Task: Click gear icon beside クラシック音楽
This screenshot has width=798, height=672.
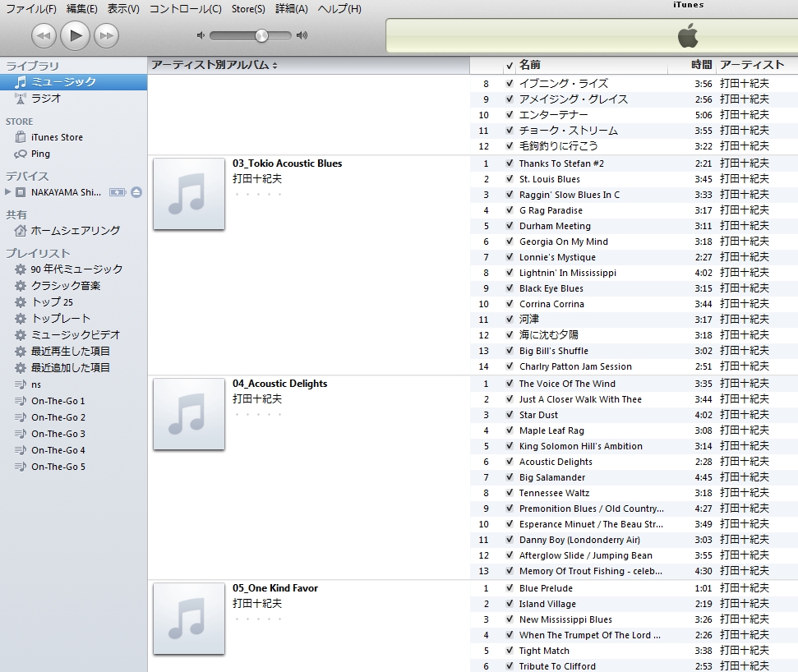Action: 21,285
